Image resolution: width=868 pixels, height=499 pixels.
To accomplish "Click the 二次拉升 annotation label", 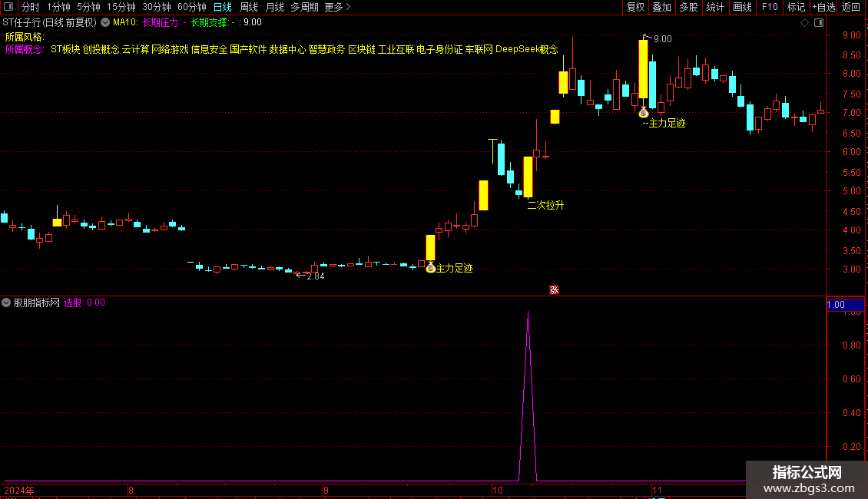I will (x=546, y=205).
